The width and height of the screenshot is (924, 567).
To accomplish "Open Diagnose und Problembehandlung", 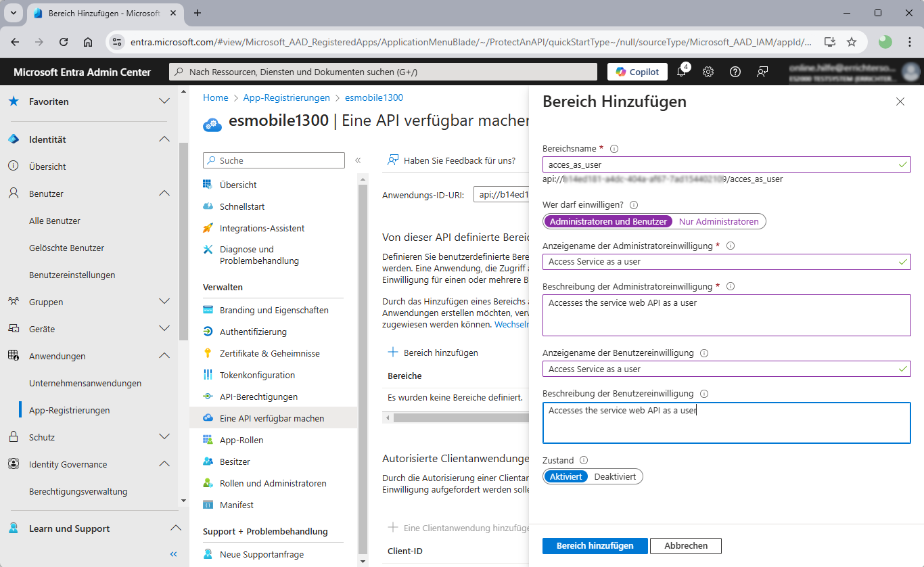I will (259, 255).
